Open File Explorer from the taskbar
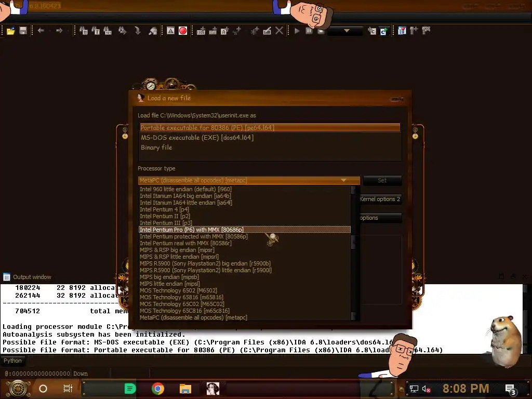This screenshot has height=399, width=532. pos(185,389)
